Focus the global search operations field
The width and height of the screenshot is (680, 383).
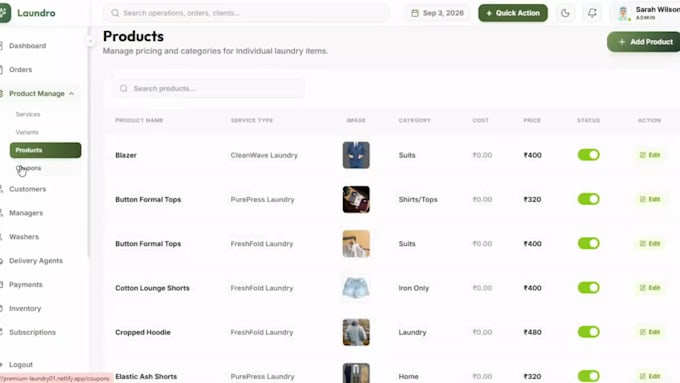(246, 13)
